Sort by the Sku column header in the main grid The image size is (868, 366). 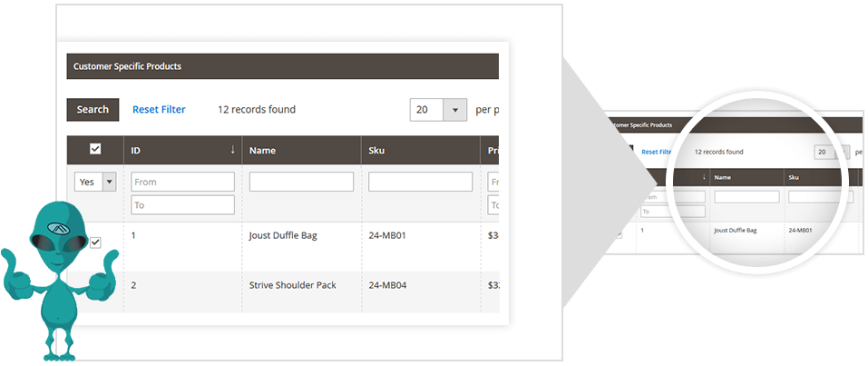pyautogui.click(x=377, y=150)
